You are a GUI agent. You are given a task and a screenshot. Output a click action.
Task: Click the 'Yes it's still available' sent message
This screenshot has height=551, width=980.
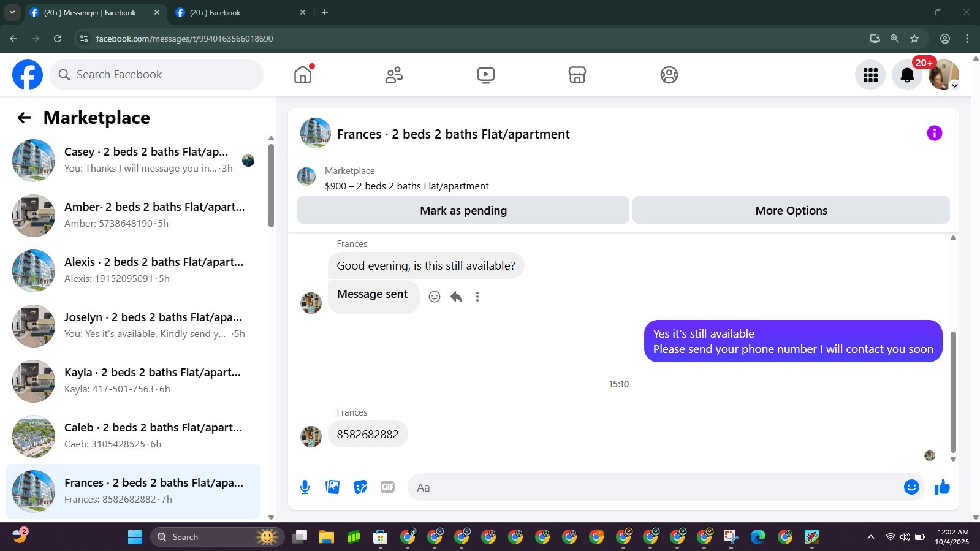[793, 341]
